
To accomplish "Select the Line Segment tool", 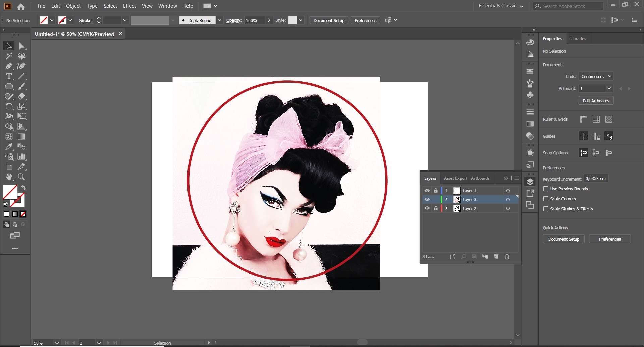I will point(22,76).
